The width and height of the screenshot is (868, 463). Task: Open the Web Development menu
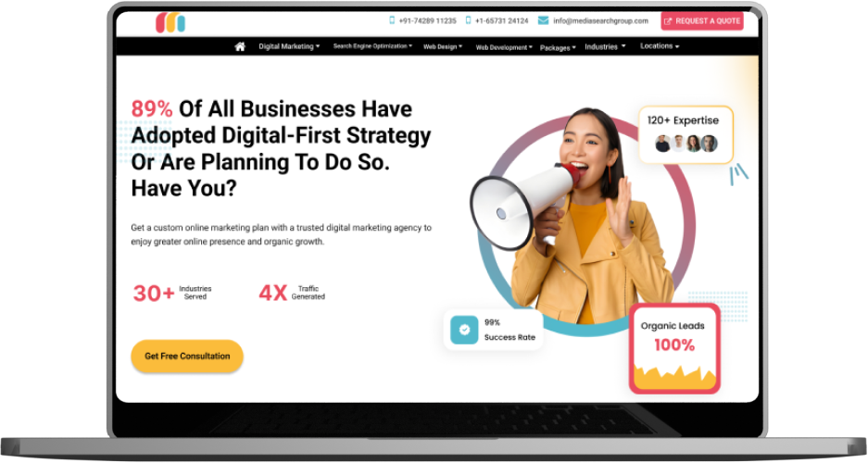[504, 47]
